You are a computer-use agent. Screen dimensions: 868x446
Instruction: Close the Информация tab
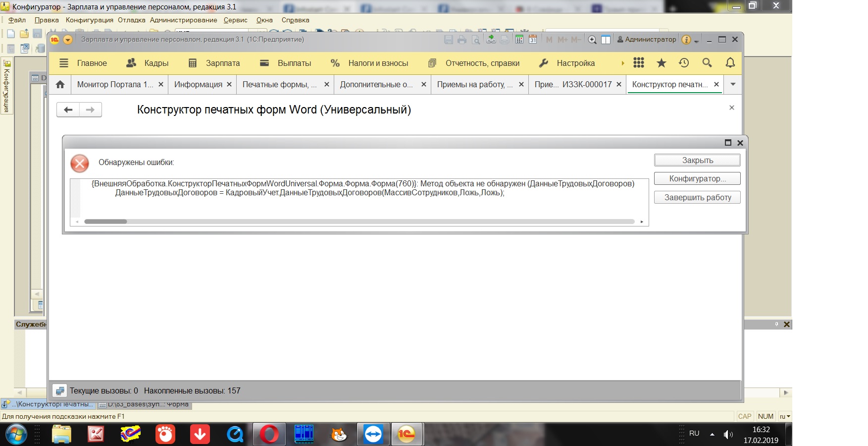(x=229, y=84)
